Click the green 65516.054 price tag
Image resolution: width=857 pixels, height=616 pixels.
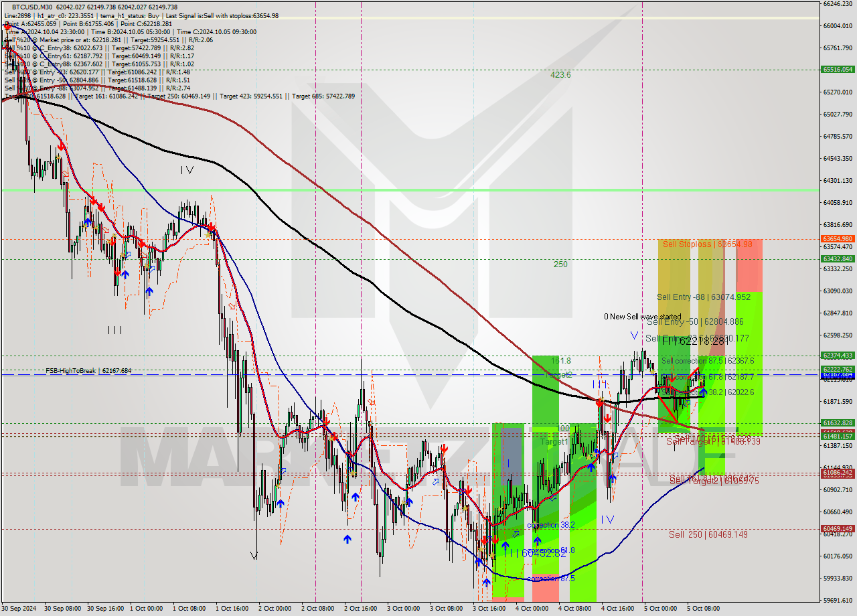coord(837,69)
